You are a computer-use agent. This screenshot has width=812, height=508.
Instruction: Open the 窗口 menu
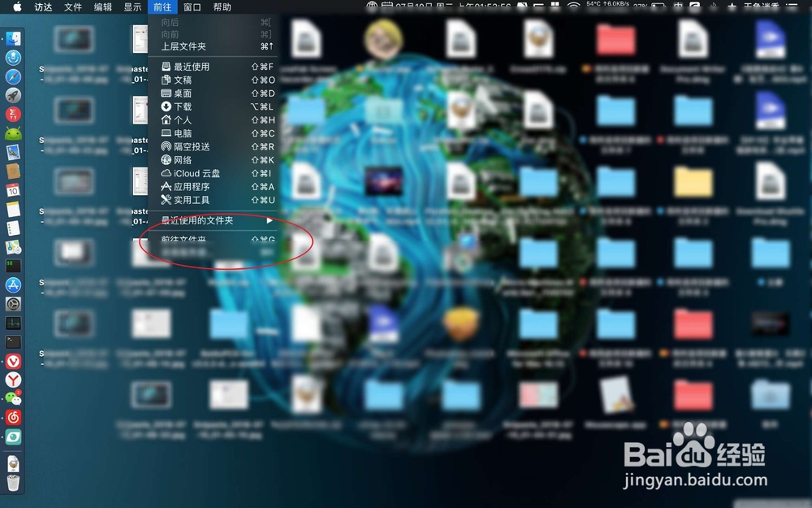pyautogui.click(x=193, y=7)
